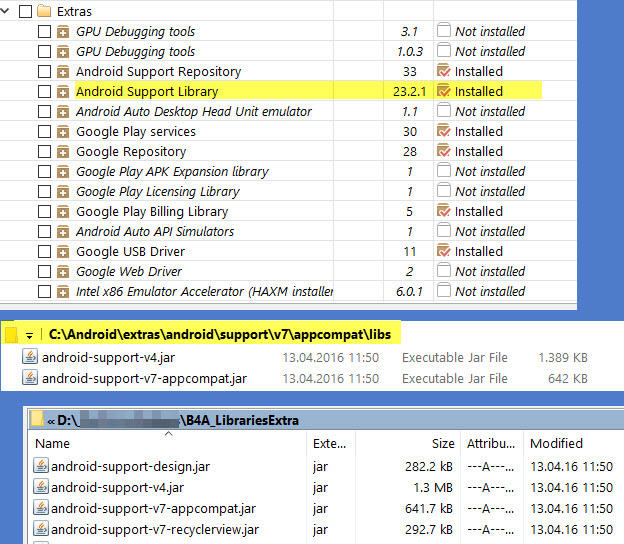Check Google Play Billing Library box

coord(44,211)
